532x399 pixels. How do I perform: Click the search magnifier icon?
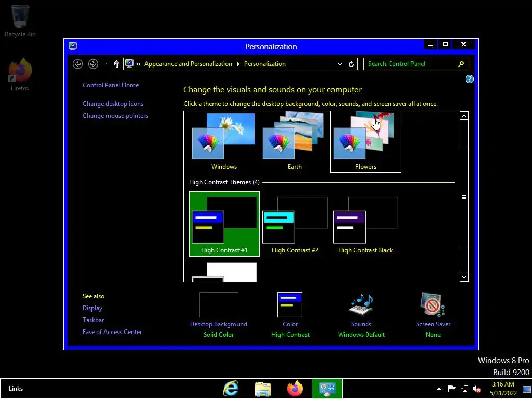pyautogui.click(x=461, y=64)
